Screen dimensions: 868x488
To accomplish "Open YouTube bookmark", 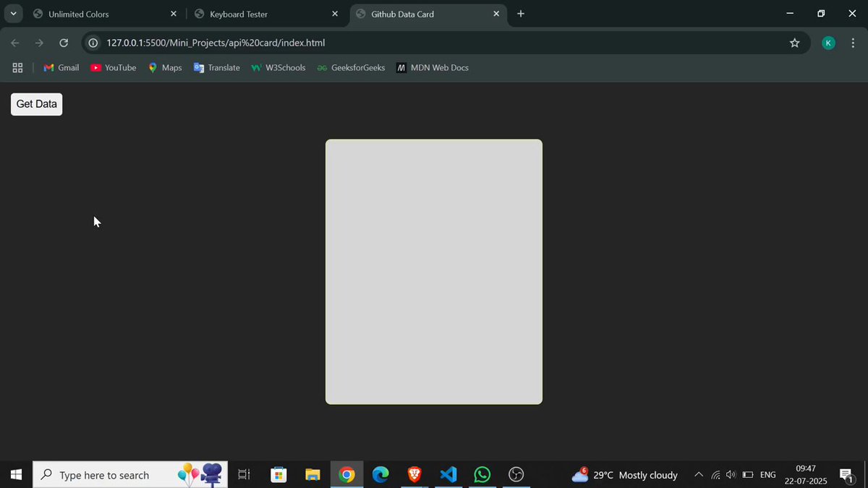I will click(114, 67).
